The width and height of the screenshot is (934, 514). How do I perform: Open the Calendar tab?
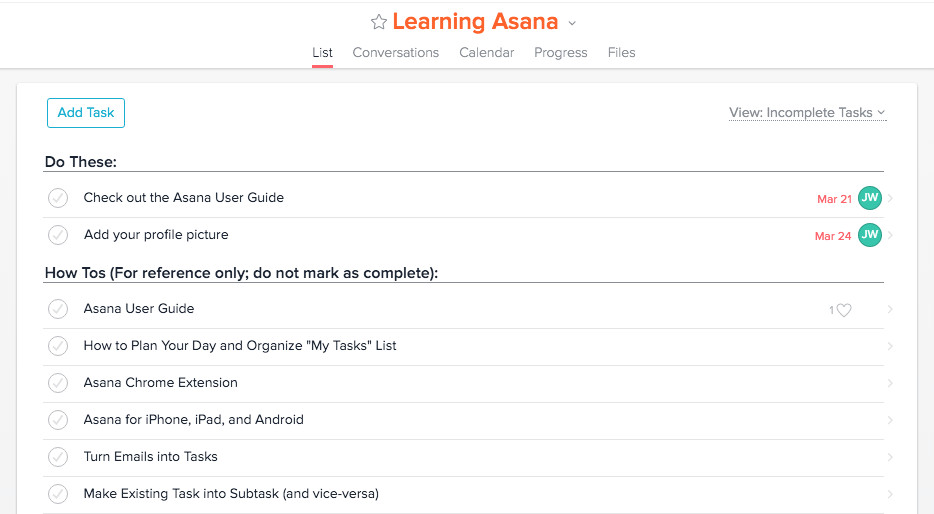[486, 52]
